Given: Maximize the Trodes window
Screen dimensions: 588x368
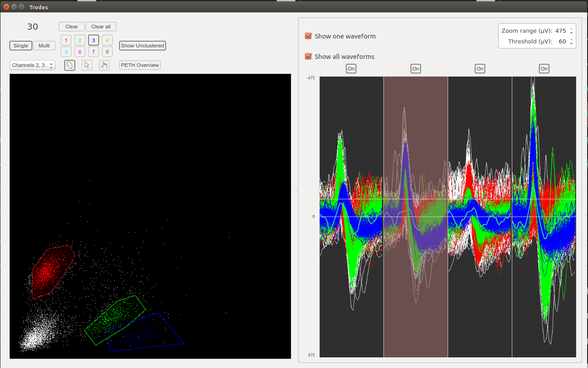Looking at the screenshot, I should pyautogui.click(x=21, y=7).
